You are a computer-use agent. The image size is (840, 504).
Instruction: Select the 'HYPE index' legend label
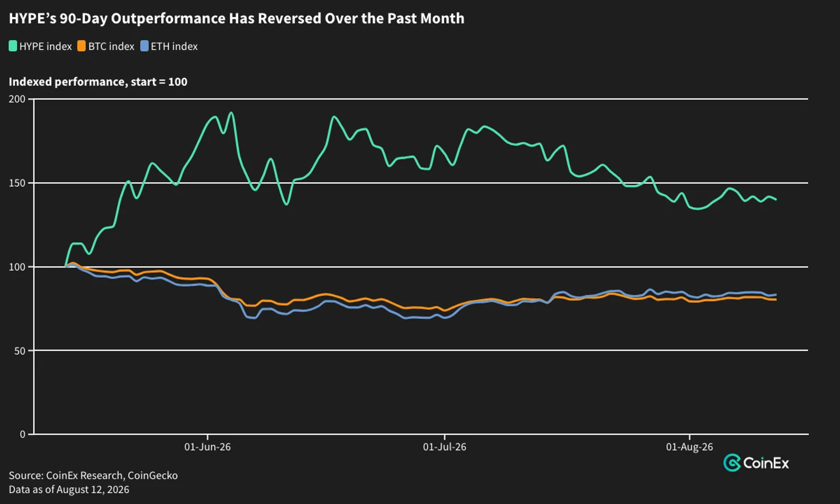click(46, 46)
